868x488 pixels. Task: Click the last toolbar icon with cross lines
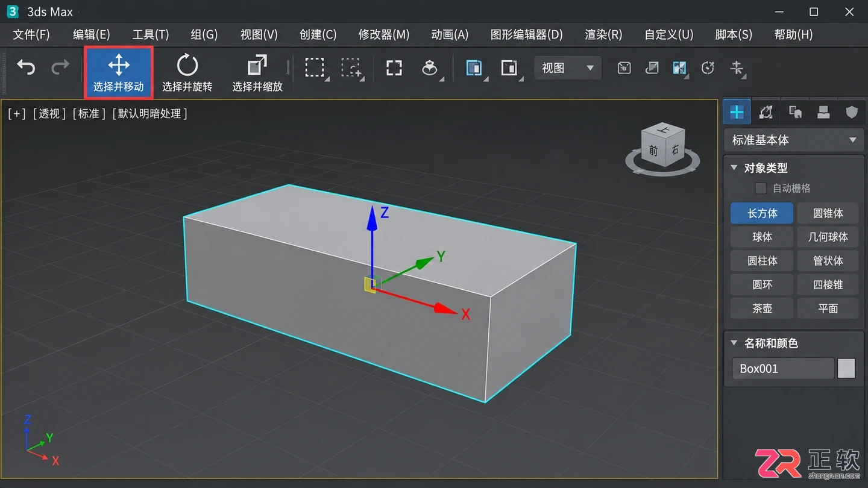click(x=737, y=67)
